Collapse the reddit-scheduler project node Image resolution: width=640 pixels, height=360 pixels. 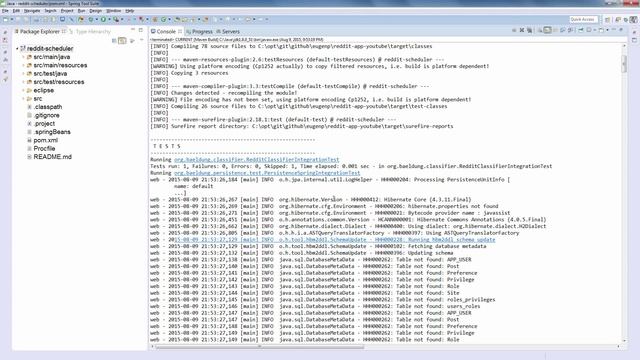[17, 49]
